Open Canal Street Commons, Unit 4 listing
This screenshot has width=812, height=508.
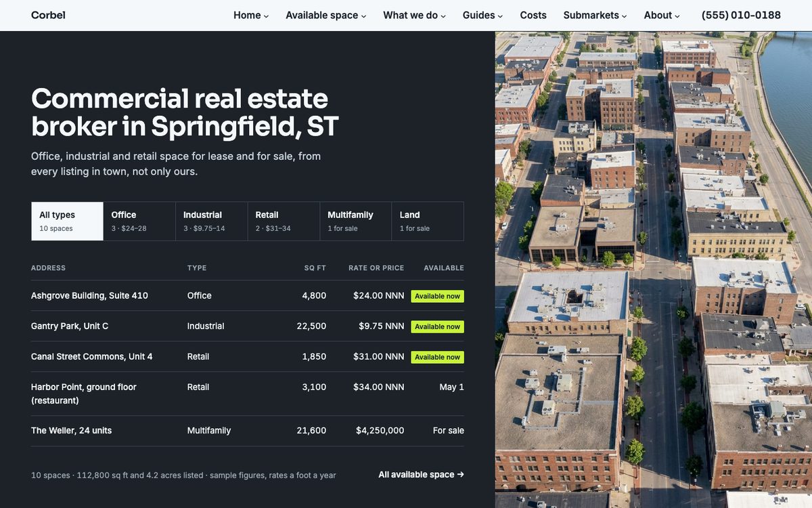pyautogui.click(x=92, y=356)
